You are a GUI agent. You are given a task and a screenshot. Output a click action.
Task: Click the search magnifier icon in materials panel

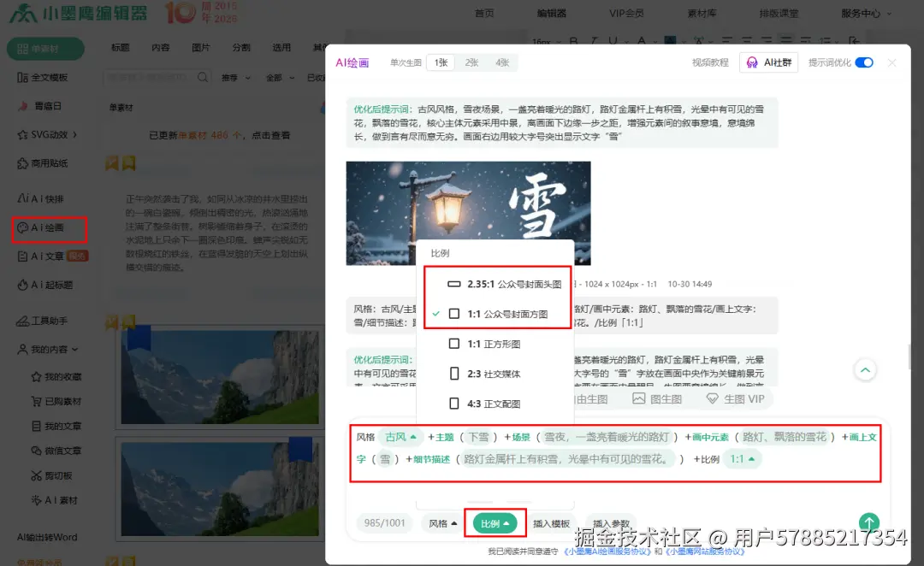pyautogui.click(x=203, y=77)
